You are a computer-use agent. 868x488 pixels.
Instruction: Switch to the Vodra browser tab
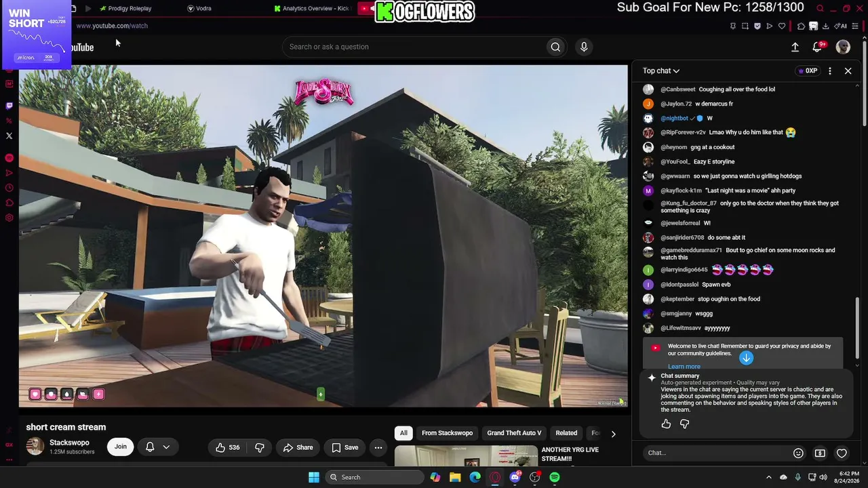click(199, 8)
